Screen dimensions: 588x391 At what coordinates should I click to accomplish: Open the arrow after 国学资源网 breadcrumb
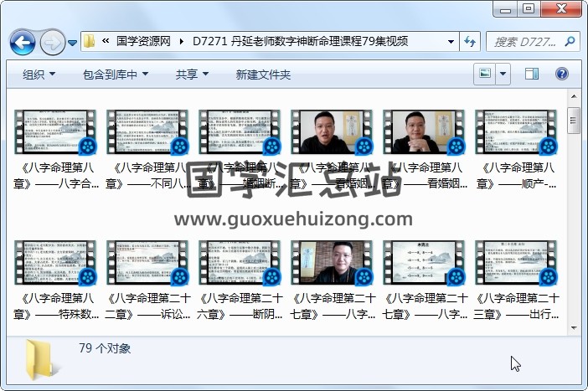pos(182,41)
